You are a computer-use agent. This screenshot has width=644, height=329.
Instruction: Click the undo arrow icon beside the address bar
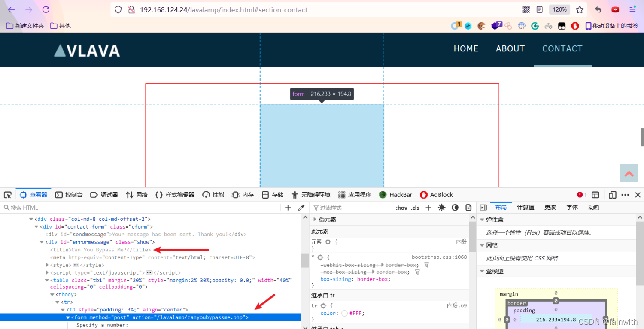(x=598, y=9)
